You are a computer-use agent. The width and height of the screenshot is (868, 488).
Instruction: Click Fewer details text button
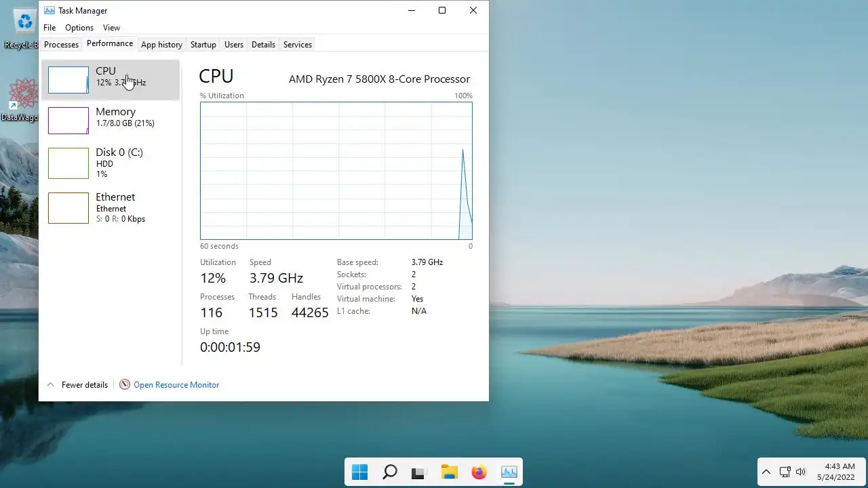(x=85, y=384)
